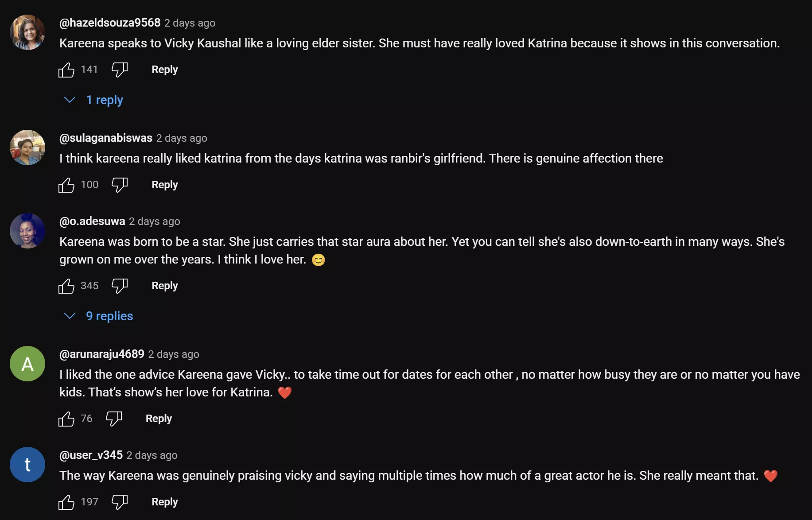Click the 2 days ago timestamp on arunaraju4689's comment
The image size is (812, 520).
point(173,354)
